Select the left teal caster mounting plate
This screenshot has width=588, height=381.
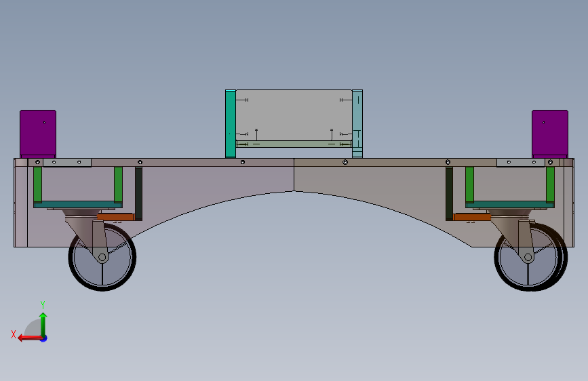pos(78,204)
